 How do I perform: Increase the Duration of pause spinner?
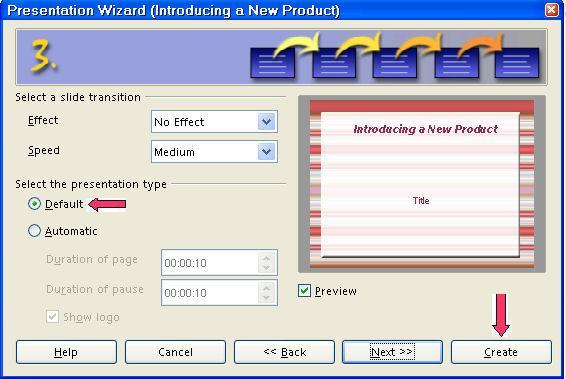pos(267,288)
